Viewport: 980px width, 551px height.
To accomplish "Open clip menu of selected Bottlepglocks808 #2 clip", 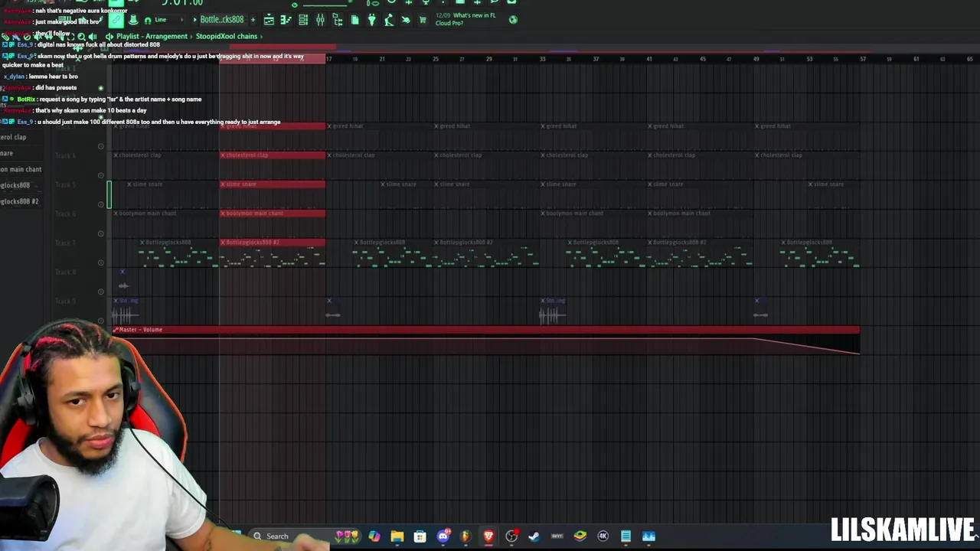I will point(224,243).
